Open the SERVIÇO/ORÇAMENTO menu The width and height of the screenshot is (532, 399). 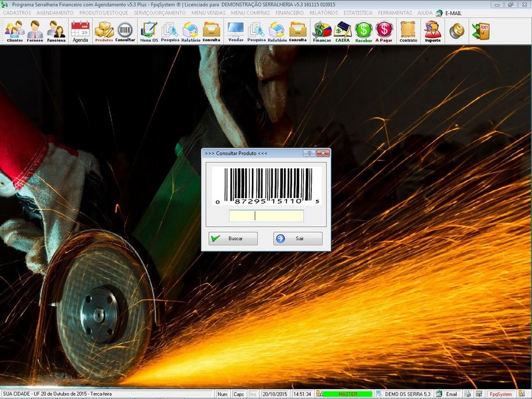coord(160,13)
